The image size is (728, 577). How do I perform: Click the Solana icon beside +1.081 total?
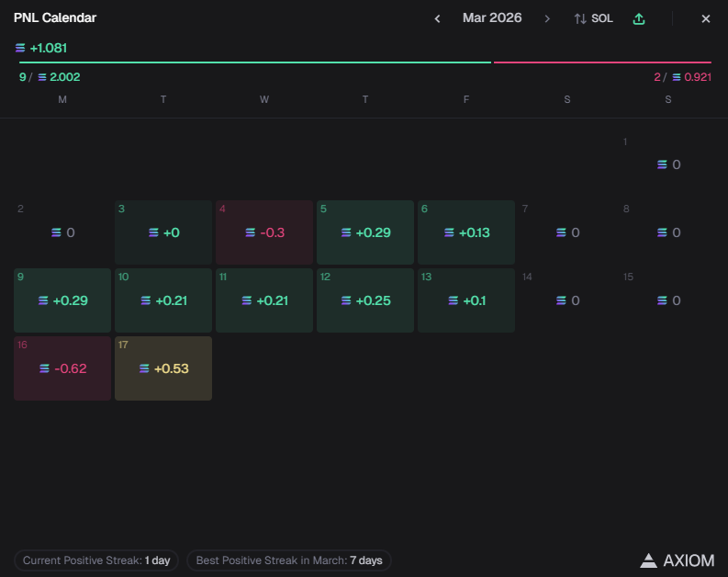(x=20, y=48)
